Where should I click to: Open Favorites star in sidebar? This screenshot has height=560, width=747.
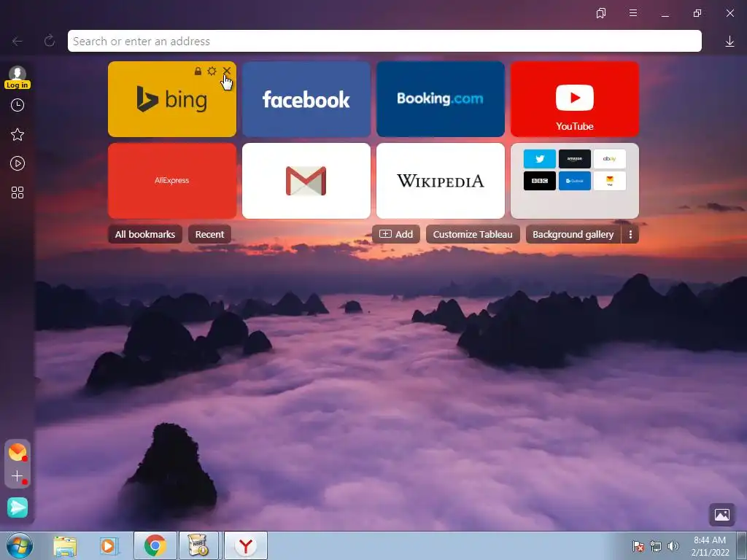click(18, 134)
